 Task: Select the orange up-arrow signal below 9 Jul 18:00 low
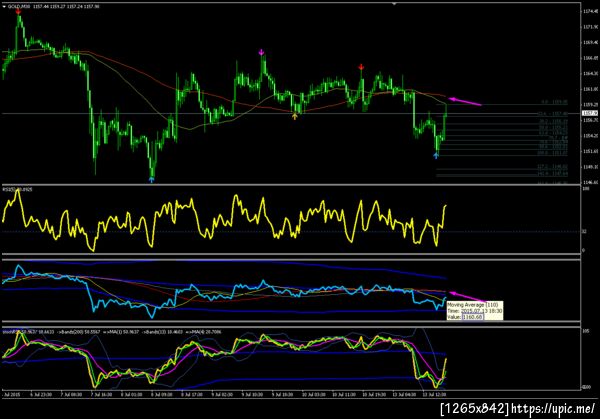(x=294, y=116)
